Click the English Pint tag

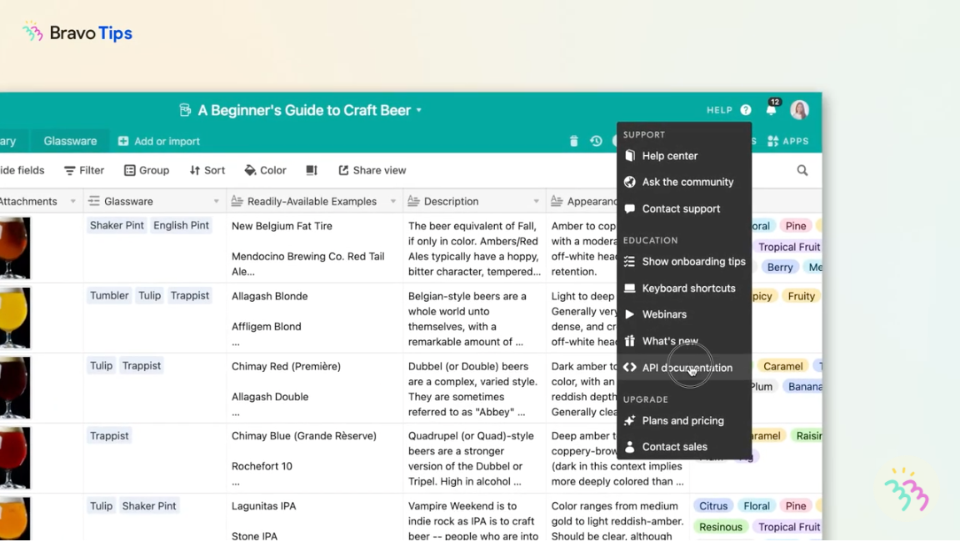pyautogui.click(x=182, y=226)
